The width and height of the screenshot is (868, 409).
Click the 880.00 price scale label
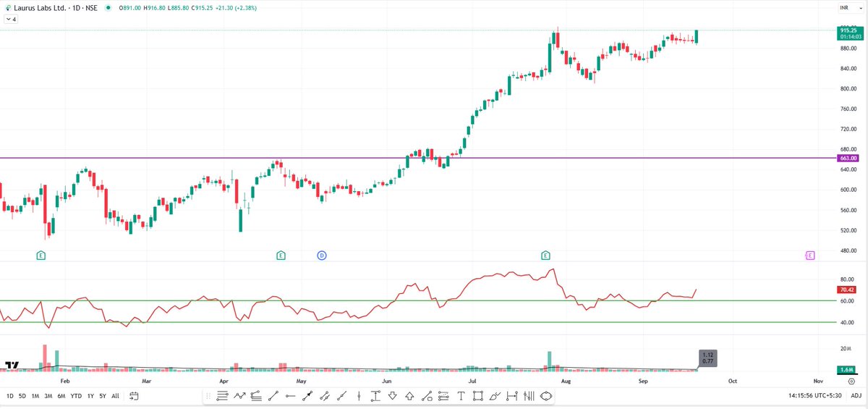point(848,48)
